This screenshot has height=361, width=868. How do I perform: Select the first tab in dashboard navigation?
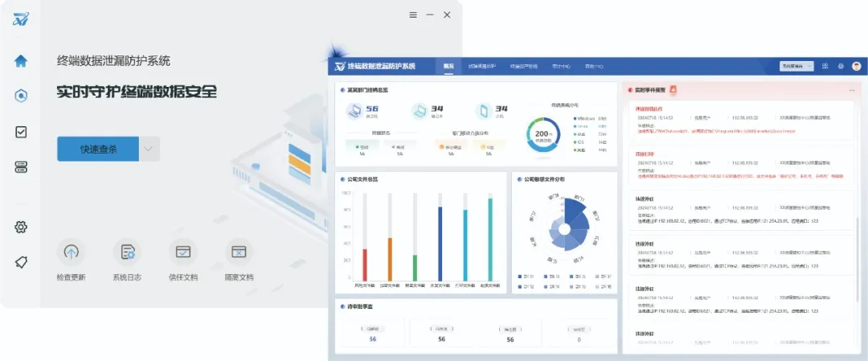point(448,66)
